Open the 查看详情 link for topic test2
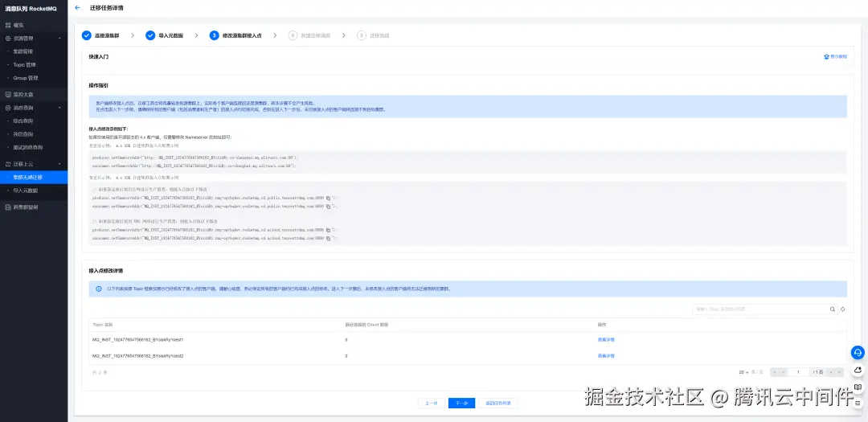 [x=606, y=355]
